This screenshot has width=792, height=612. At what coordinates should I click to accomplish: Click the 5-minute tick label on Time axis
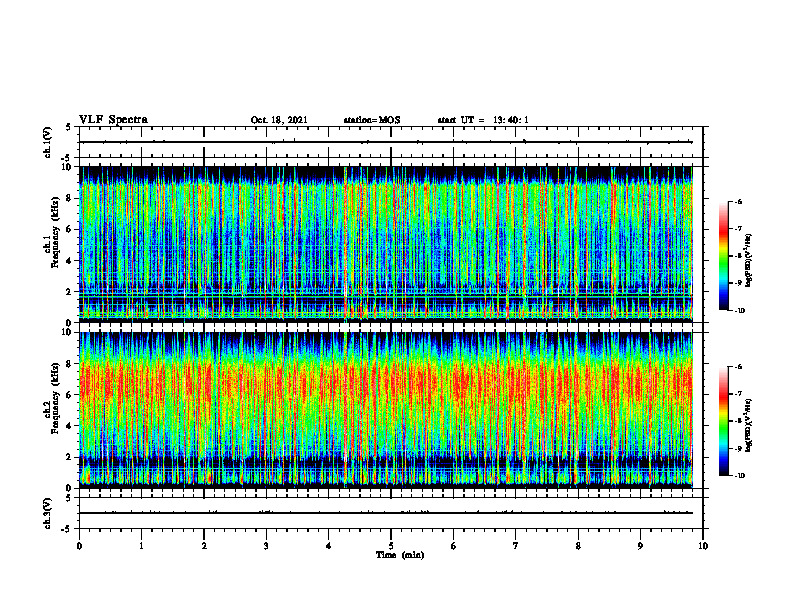pyautogui.click(x=391, y=546)
